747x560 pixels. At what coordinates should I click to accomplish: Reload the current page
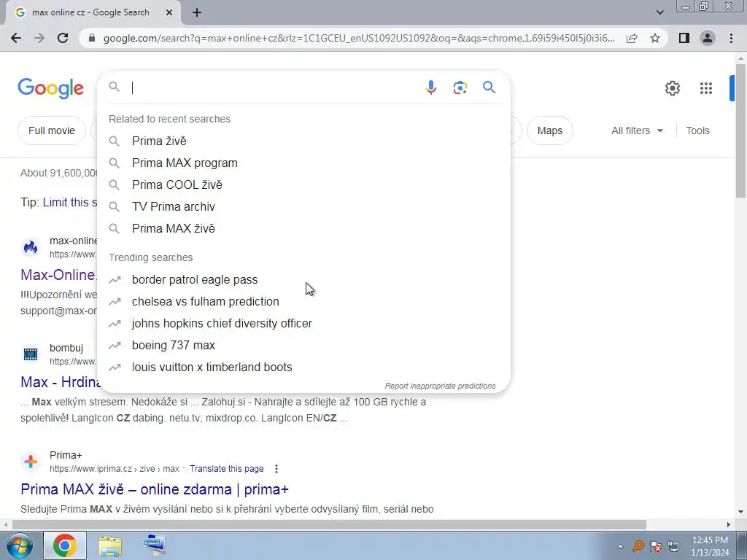pyautogui.click(x=63, y=38)
